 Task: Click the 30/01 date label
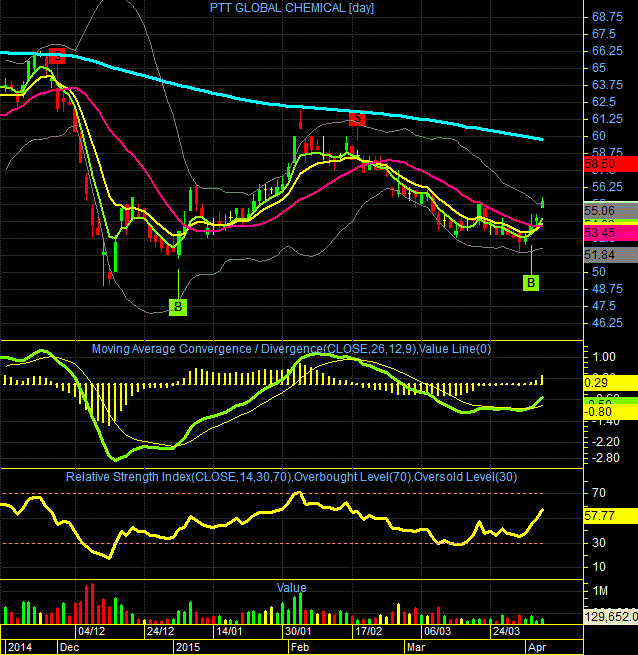(298, 631)
